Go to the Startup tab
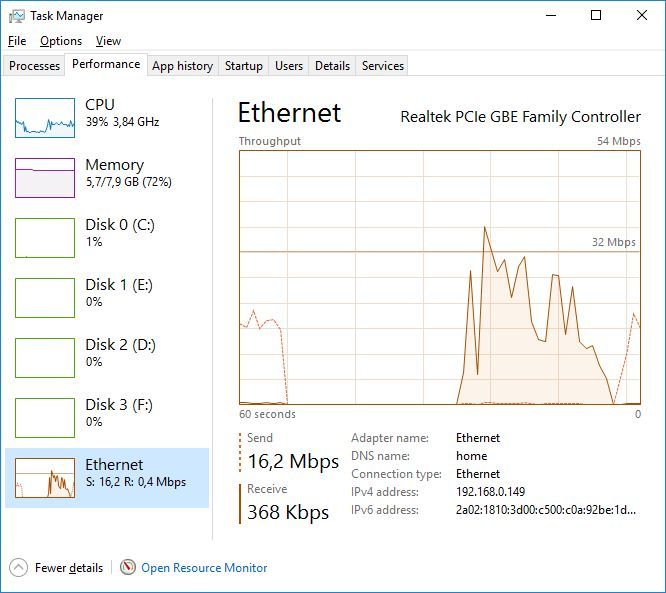Viewport: 666px width, 593px height. tap(244, 66)
